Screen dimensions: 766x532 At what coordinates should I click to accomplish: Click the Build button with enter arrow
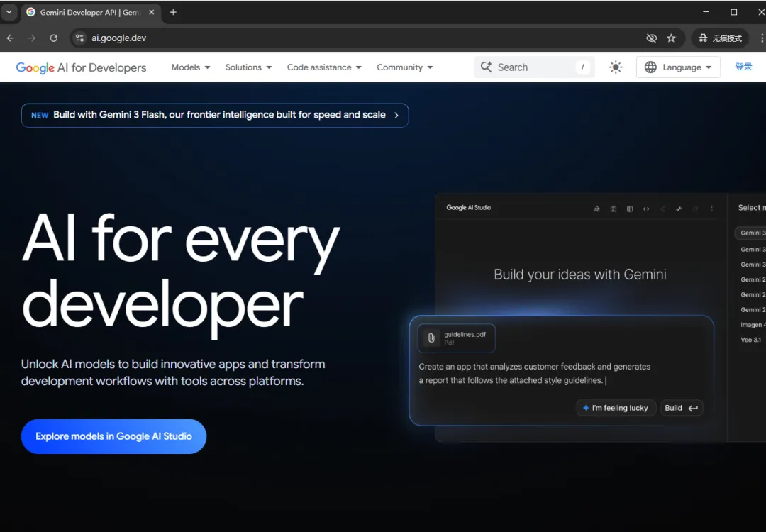tap(682, 408)
